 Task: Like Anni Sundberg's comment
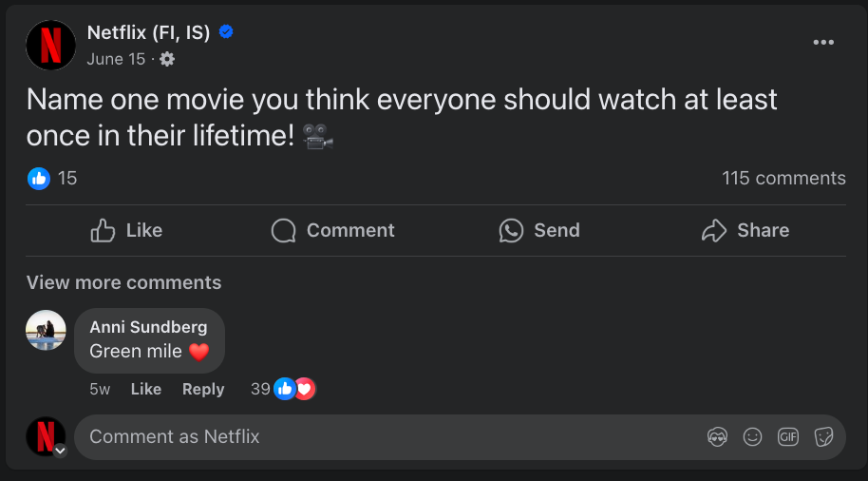click(146, 390)
